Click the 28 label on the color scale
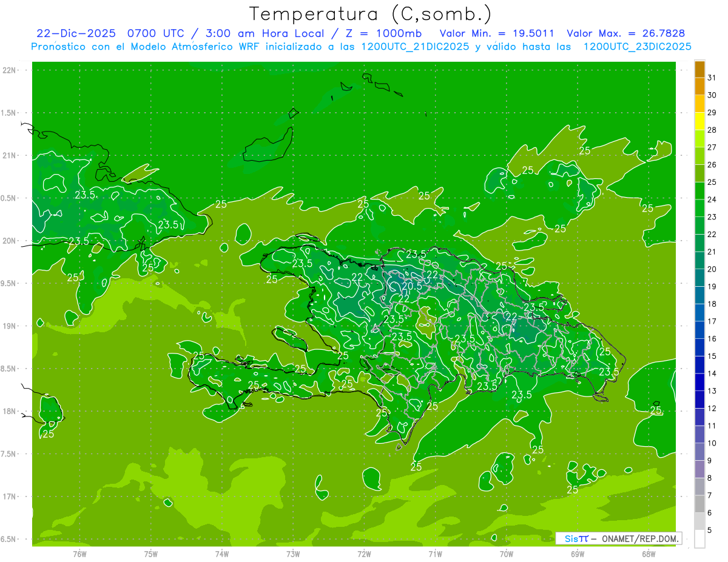 pos(712,130)
